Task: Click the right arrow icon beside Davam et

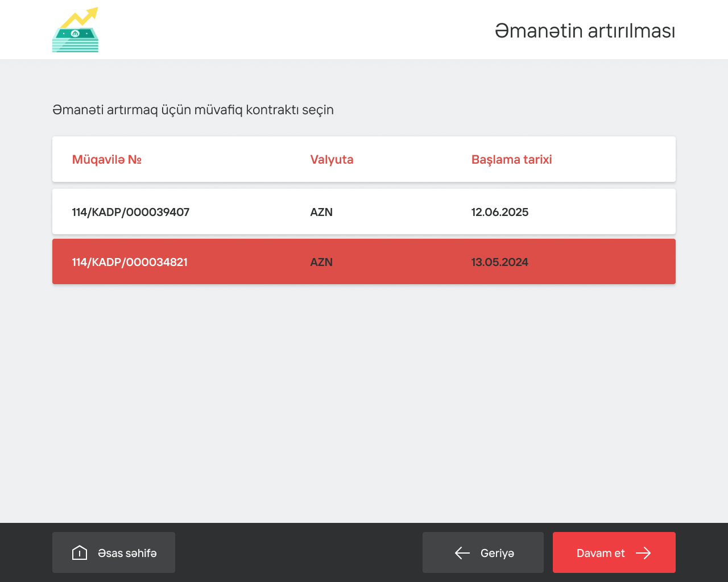Action: tap(643, 553)
